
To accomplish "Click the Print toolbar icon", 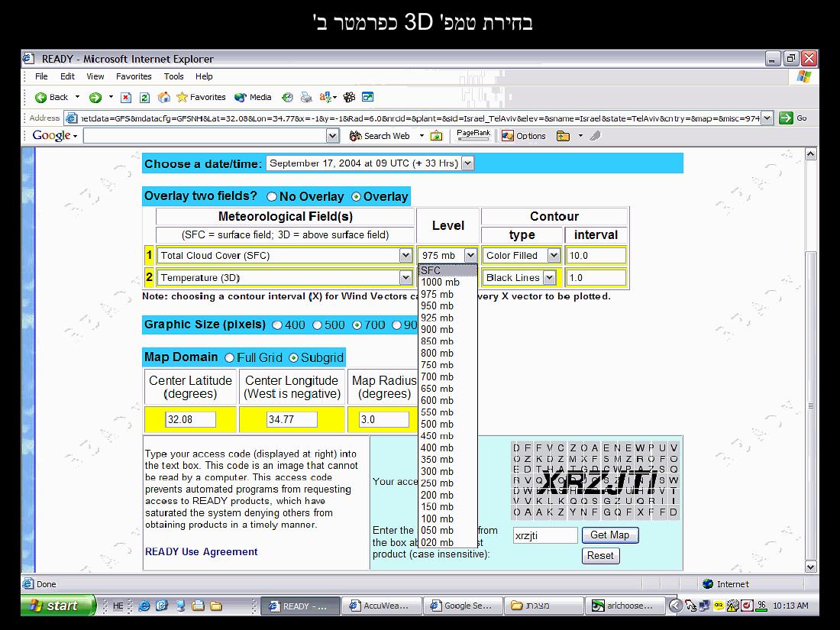I will tap(306, 98).
